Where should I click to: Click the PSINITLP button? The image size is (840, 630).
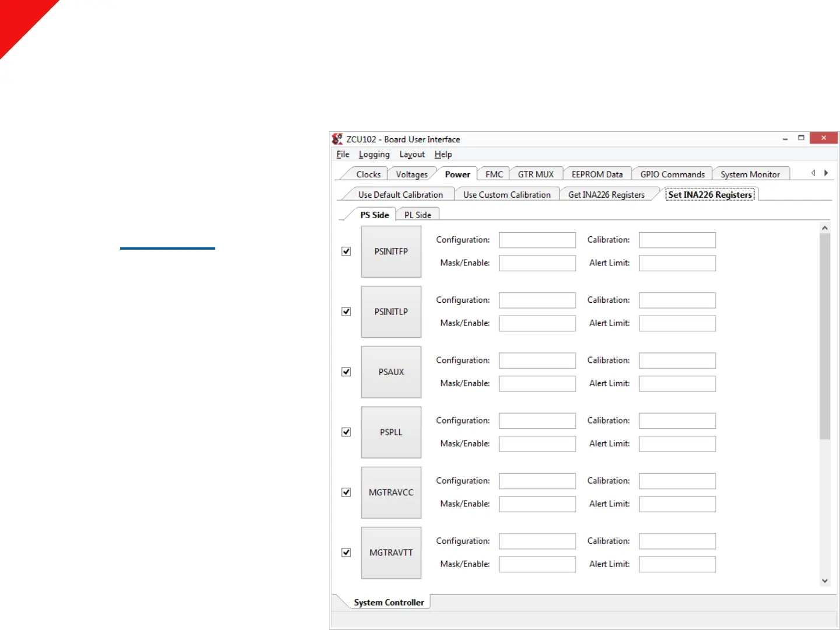coord(391,311)
